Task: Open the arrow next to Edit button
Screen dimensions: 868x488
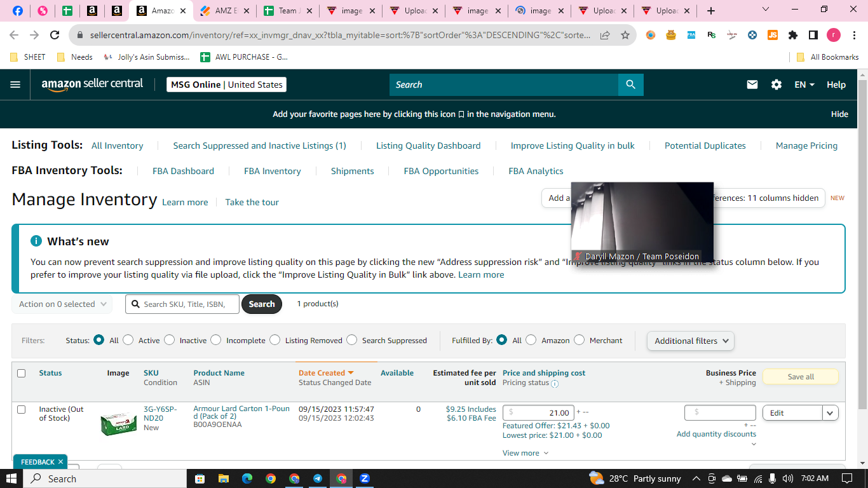Action: 831,413
